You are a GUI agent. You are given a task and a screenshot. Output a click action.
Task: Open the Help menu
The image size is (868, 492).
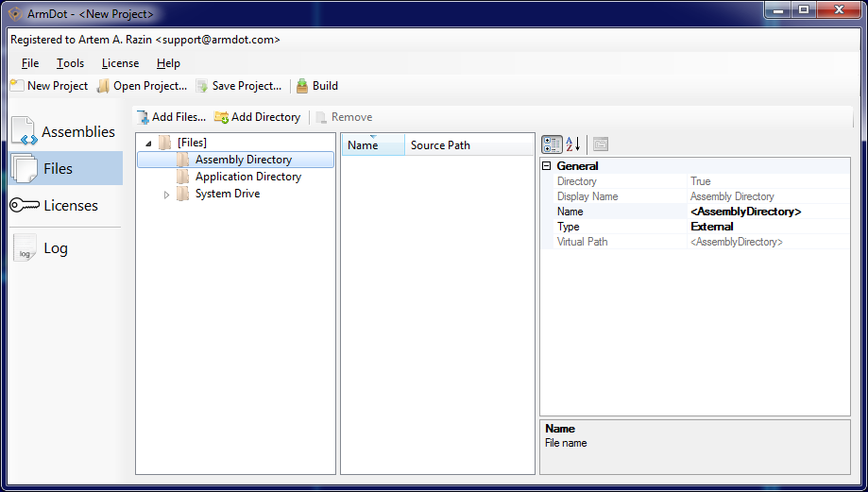pos(168,63)
